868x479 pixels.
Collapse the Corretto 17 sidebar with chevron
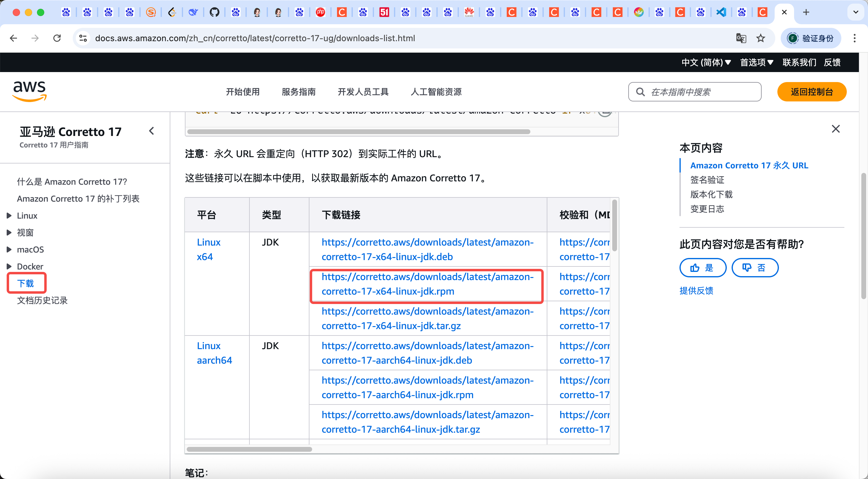pos(152,131)
